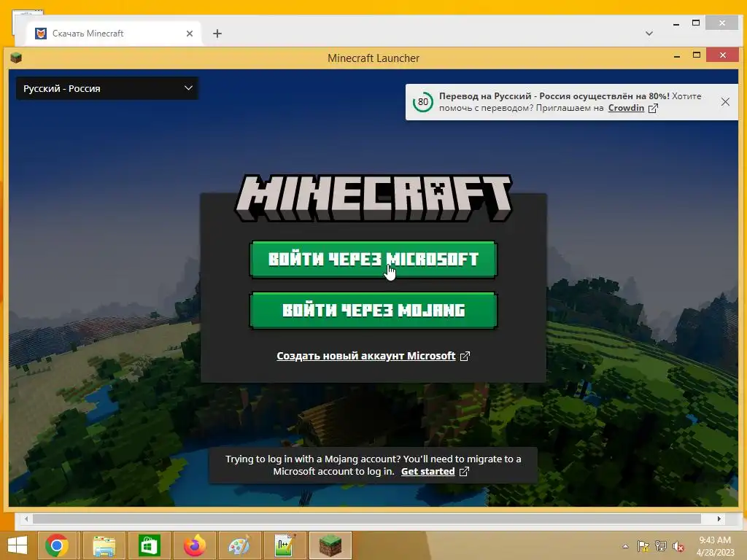
Task: Open the network tray icon
Action: [661, 546]
